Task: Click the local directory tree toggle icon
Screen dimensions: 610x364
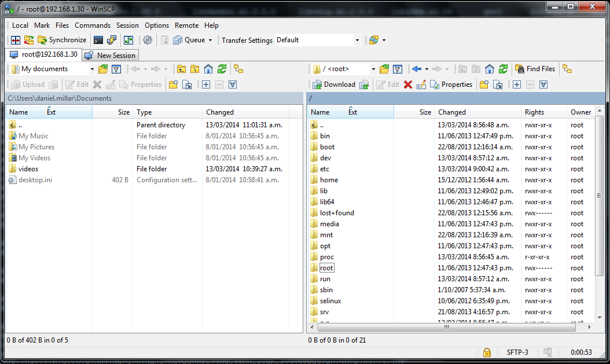Action: click(238, 69)
